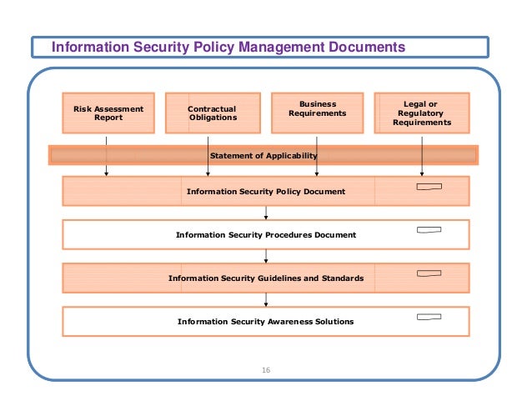The width and height of the screenshot is (532, 411).
Task: Click the Statement of Applicability bar
Action: coord(263,155)
